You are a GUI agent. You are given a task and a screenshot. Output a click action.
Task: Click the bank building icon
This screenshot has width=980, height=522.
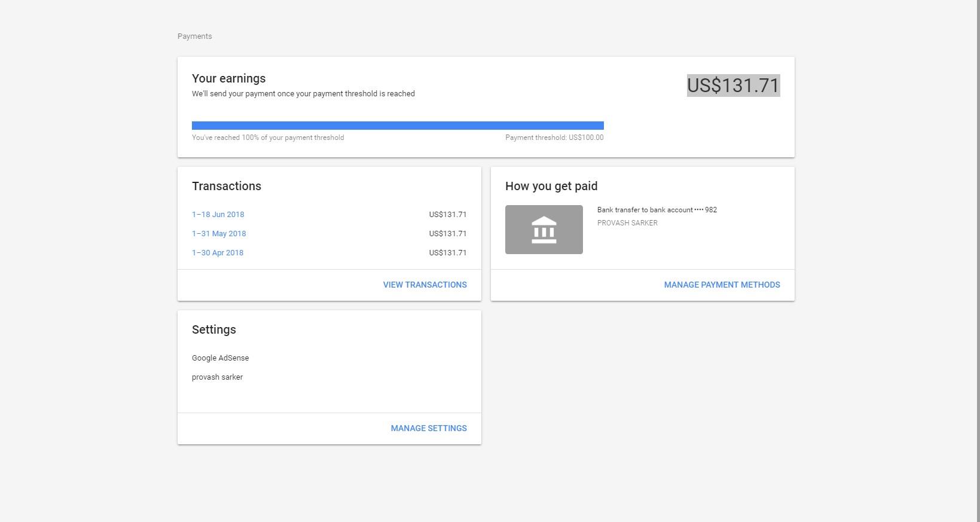click(x=544, y=230)
